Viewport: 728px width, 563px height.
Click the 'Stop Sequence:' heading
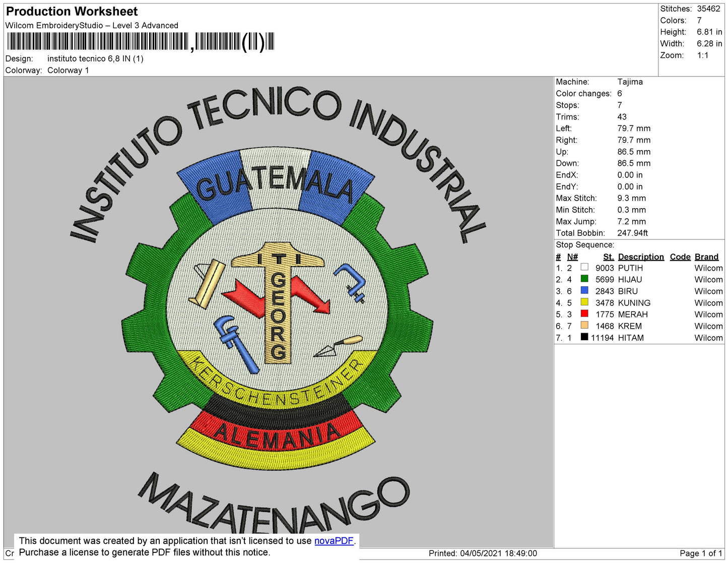tap(585, 245)
